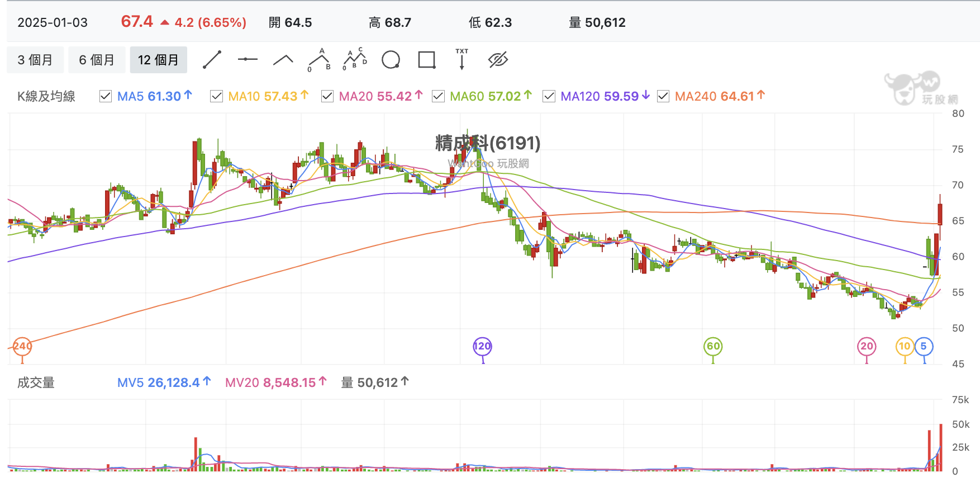Choose the 0-A-B-C-D wave pattern tool
Image resolution: width=980 pixels, height=482 pixels.
pos(355,59)
